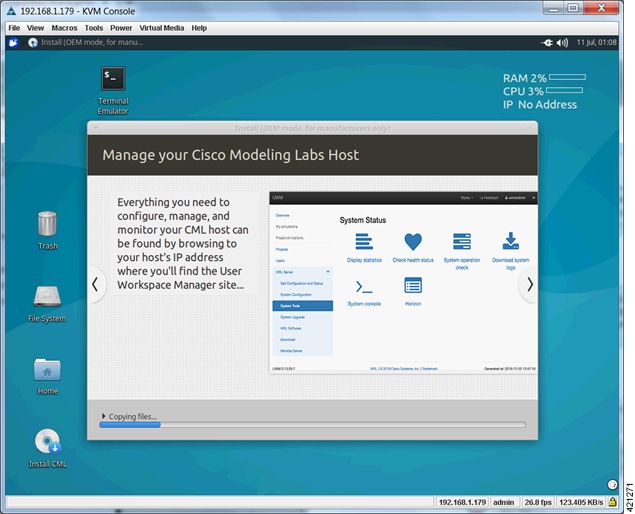This screenshot has height=514, width=635.
Task: Click the lock icon in KVM status bar
Action: 613,502
